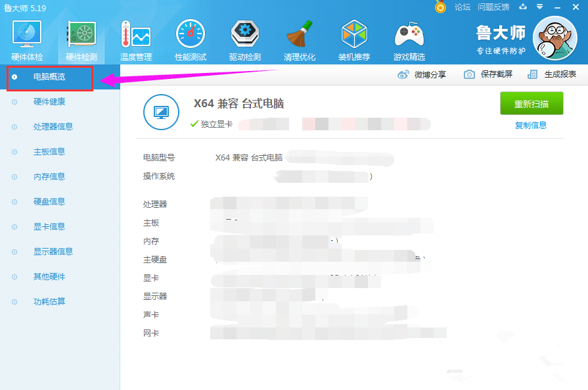The height and width of the screenshot is (390, 588).
Task: Open the title bar dropdown arrow
Action: 540,7
